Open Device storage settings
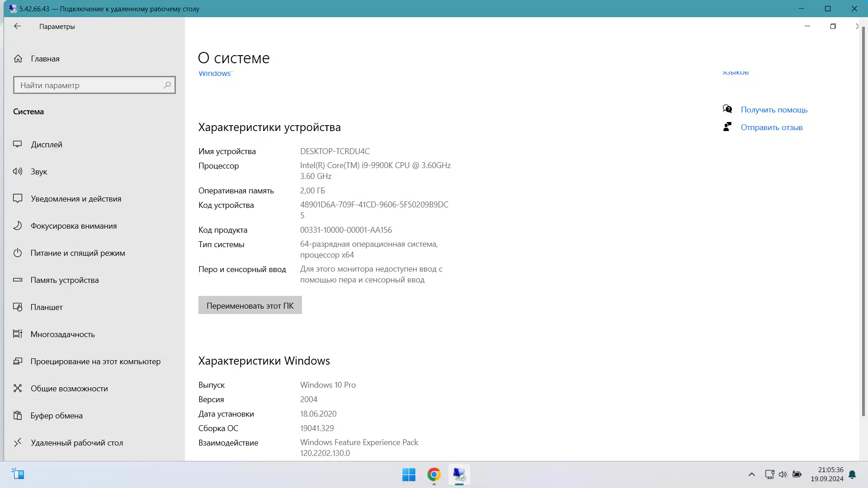 [64, 280]
